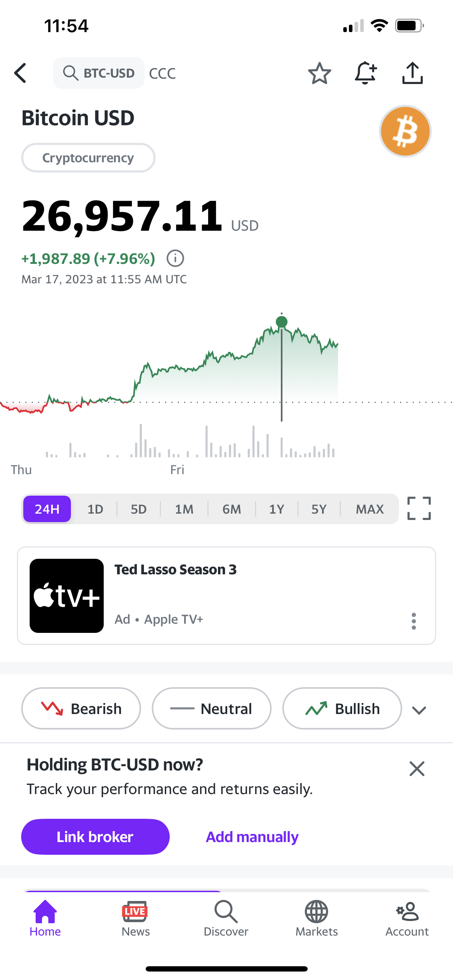The height and width of the screenshot is (980, 453).
Task: Tap the Link broker button
Action: [x=95, y=837]
